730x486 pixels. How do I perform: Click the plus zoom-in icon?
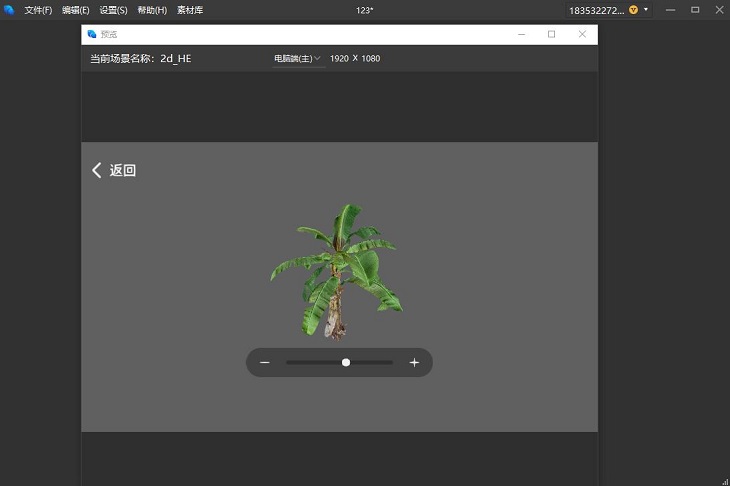pos(414,362)
